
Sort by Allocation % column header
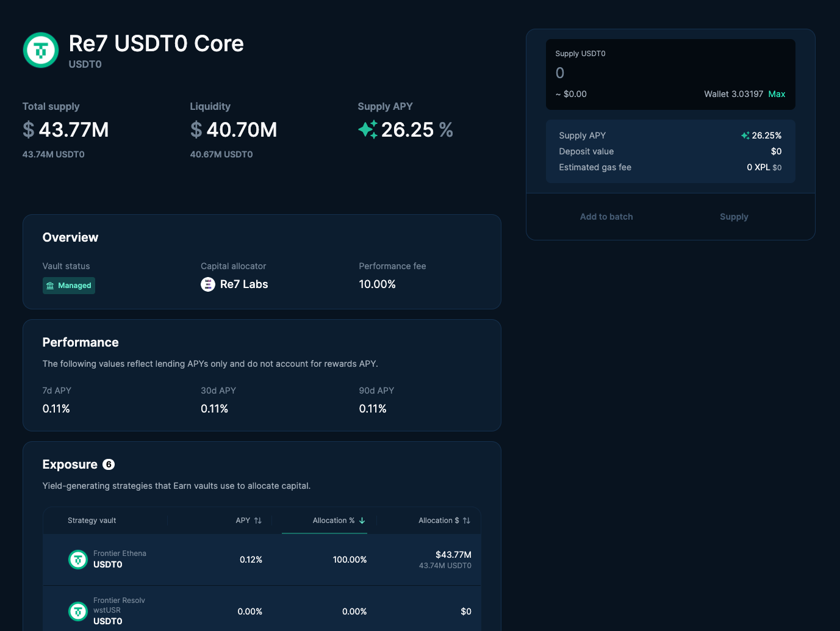coord(339,521)
